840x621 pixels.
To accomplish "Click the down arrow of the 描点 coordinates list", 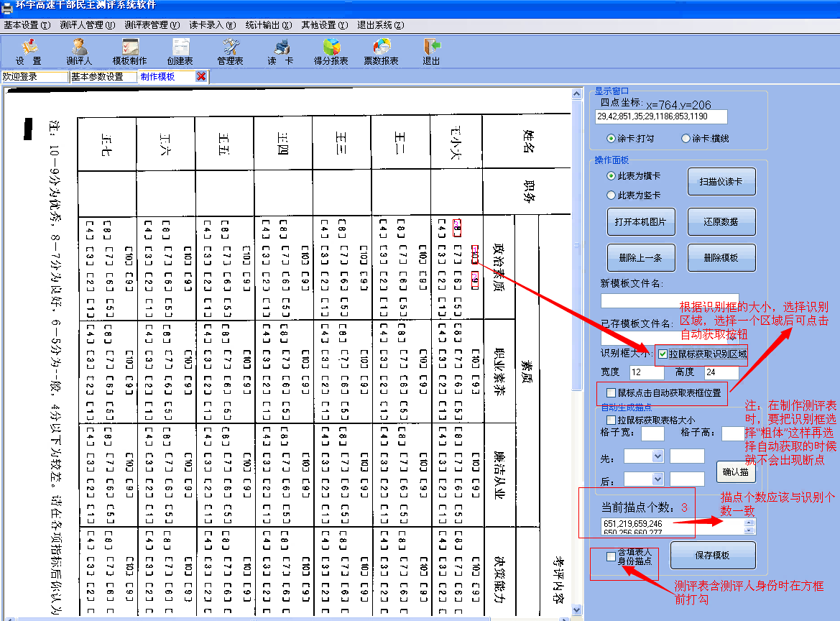I will coord(749,530).
